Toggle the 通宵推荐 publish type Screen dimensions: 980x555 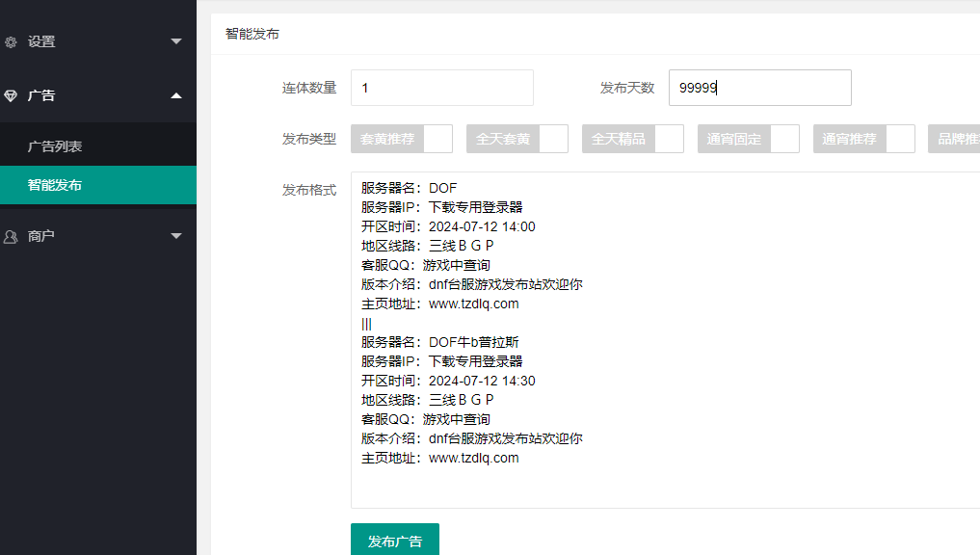tap(863, 139)
